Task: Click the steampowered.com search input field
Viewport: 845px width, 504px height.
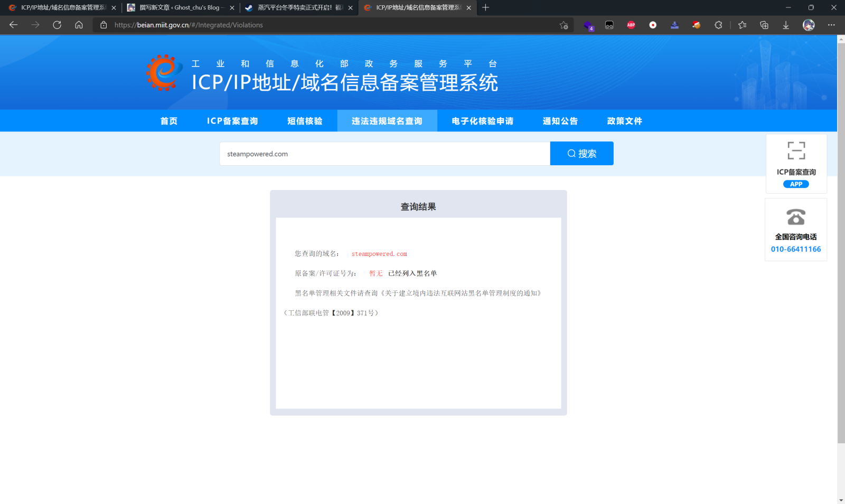Action: pos(385,154)
